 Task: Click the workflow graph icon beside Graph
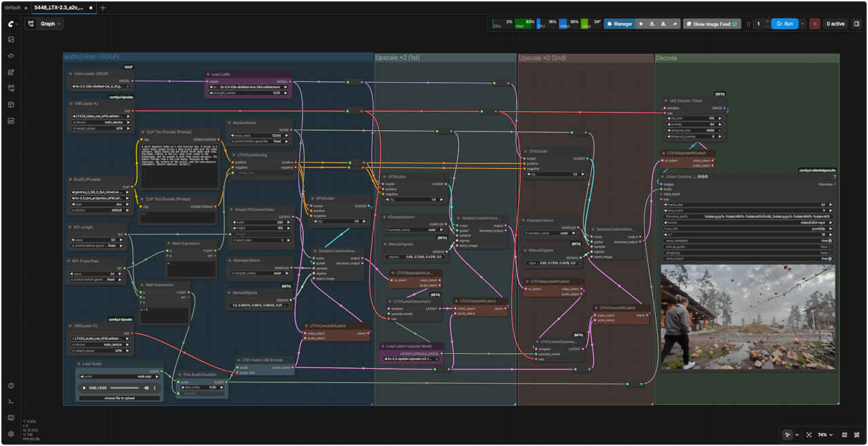click(31, 23)
